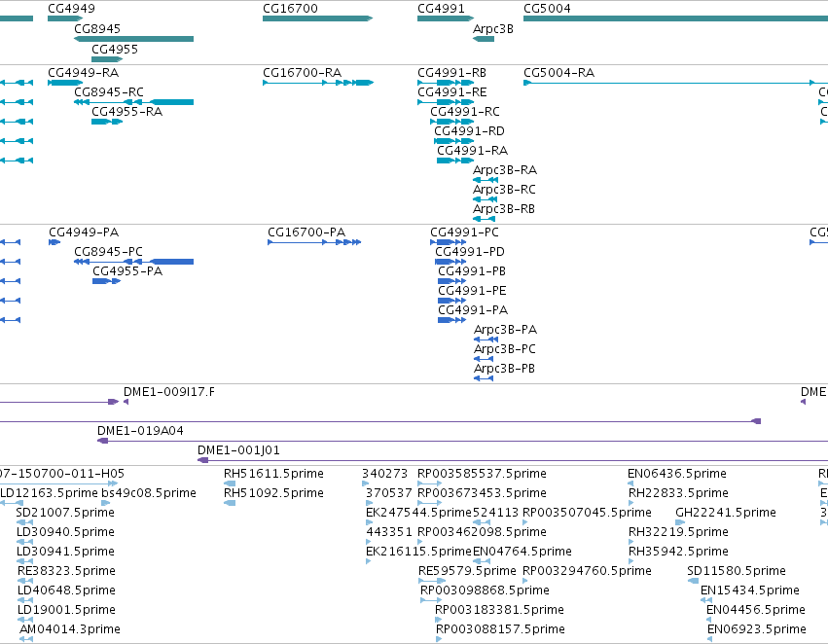Click EST label bs49c08.5prime
The height and width of the screenshot is (644, 828).
point(149,493)
